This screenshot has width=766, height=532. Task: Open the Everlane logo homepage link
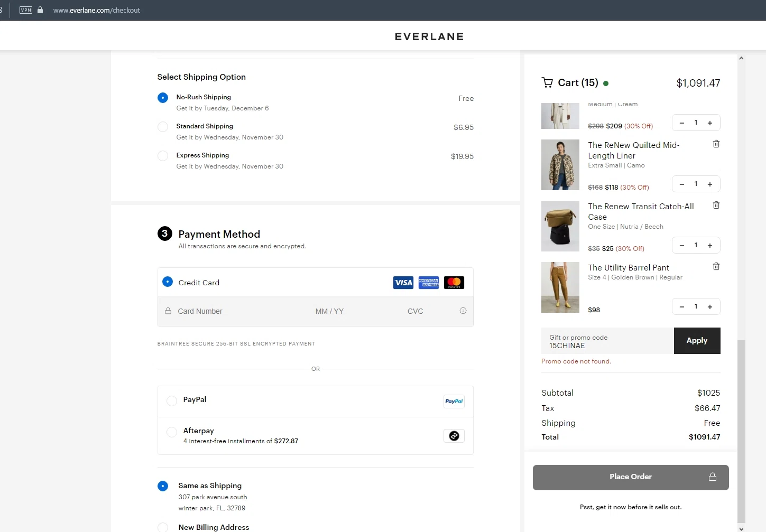point(429,36)
